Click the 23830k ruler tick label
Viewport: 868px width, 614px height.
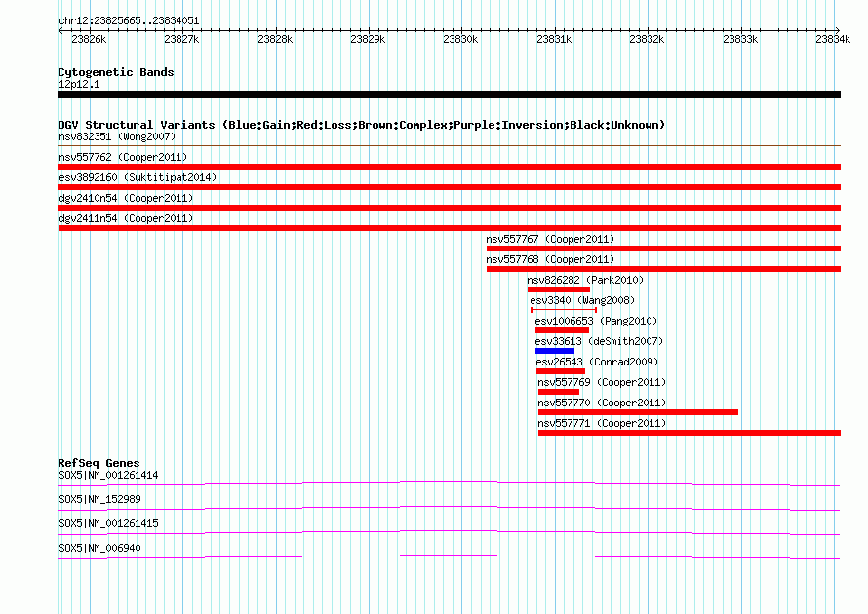pos(460,39)
